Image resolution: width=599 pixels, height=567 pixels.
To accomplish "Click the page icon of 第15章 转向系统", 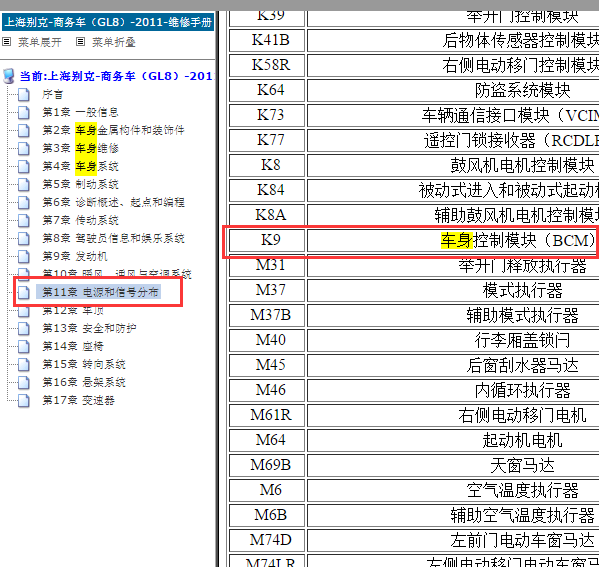I will click(x=24, y=364).
